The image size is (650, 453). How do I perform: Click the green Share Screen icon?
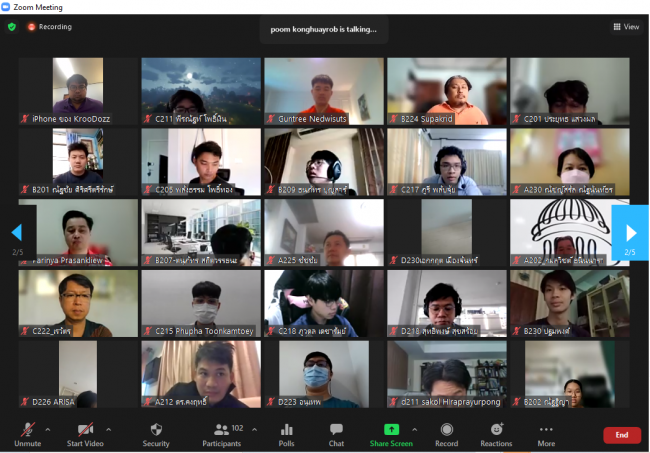pyautogui.click(x=391, y=430)
